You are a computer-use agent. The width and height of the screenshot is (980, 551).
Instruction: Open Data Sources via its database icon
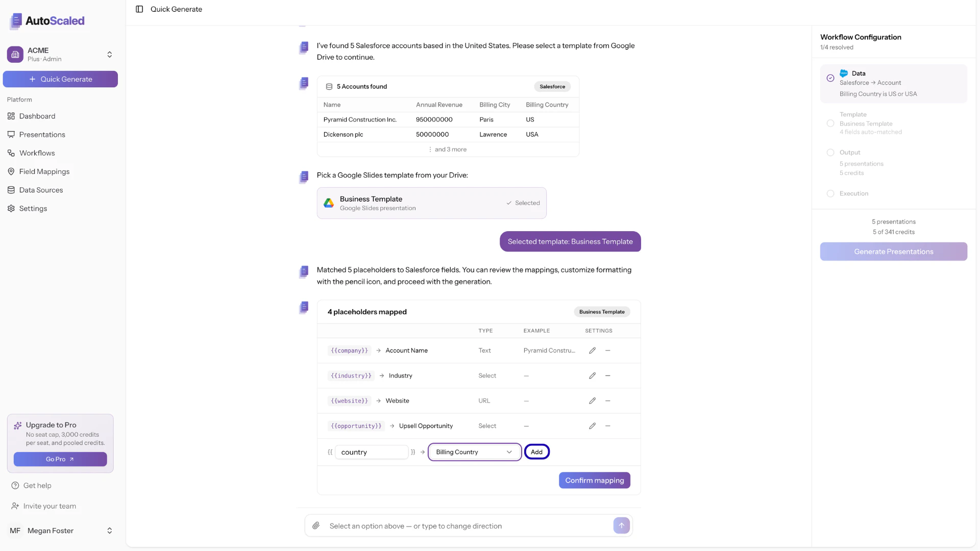11,190
